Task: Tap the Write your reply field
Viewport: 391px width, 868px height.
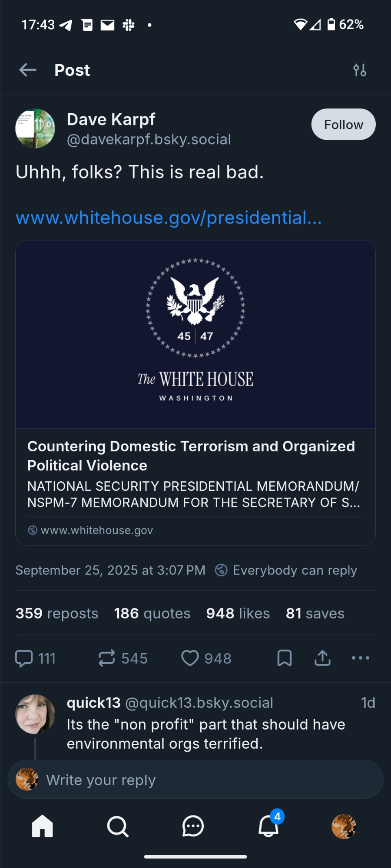Action: [x=195, y=780]
